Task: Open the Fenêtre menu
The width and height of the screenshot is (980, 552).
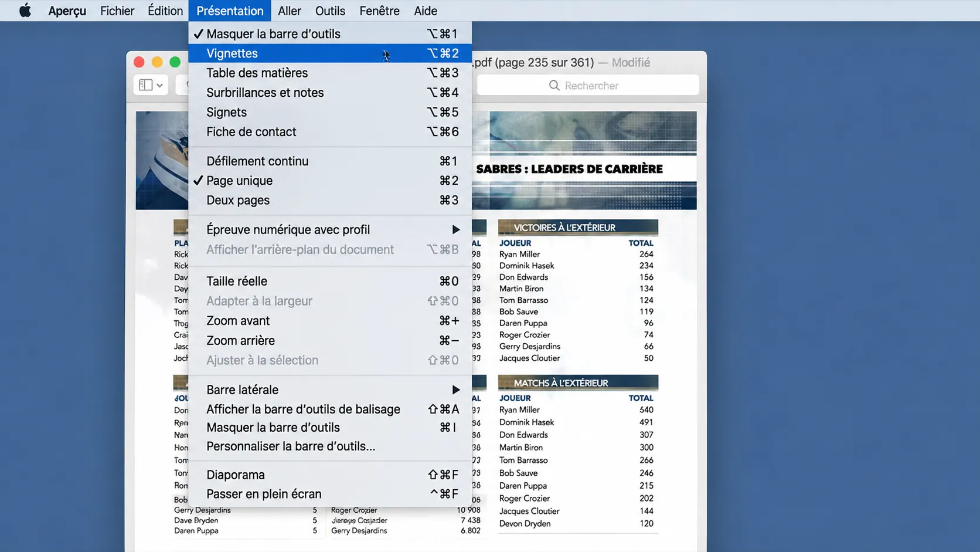Action: (379, 11)
